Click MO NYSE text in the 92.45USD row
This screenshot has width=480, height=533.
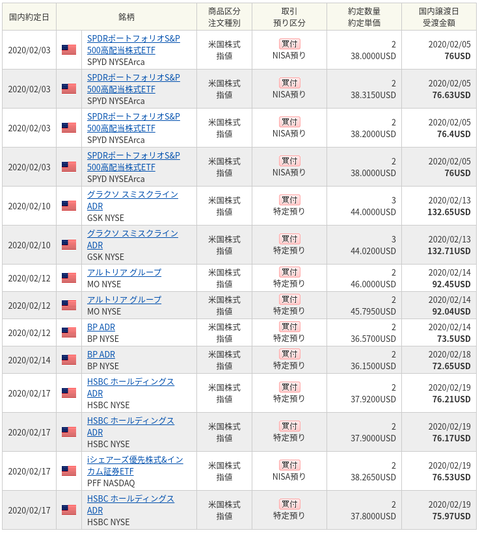[x=104, y=284]
